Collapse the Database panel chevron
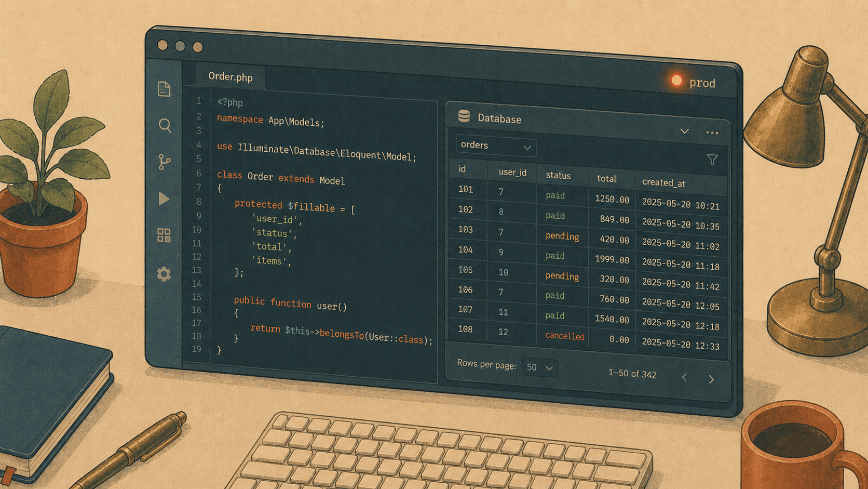 click(685, 131)
